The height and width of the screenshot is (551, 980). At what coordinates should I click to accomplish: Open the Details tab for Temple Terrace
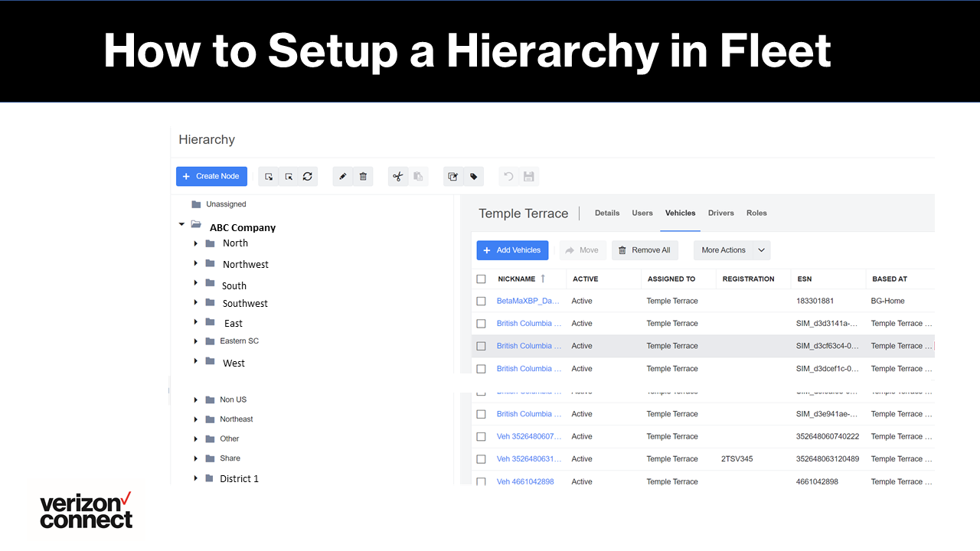(607, 213)
